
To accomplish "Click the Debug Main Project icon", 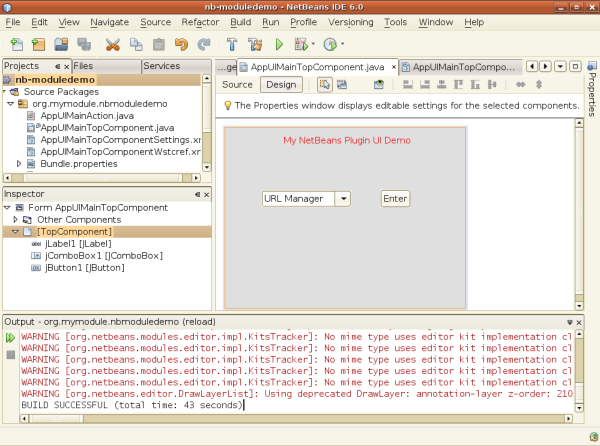I will [x=301, y=44].
